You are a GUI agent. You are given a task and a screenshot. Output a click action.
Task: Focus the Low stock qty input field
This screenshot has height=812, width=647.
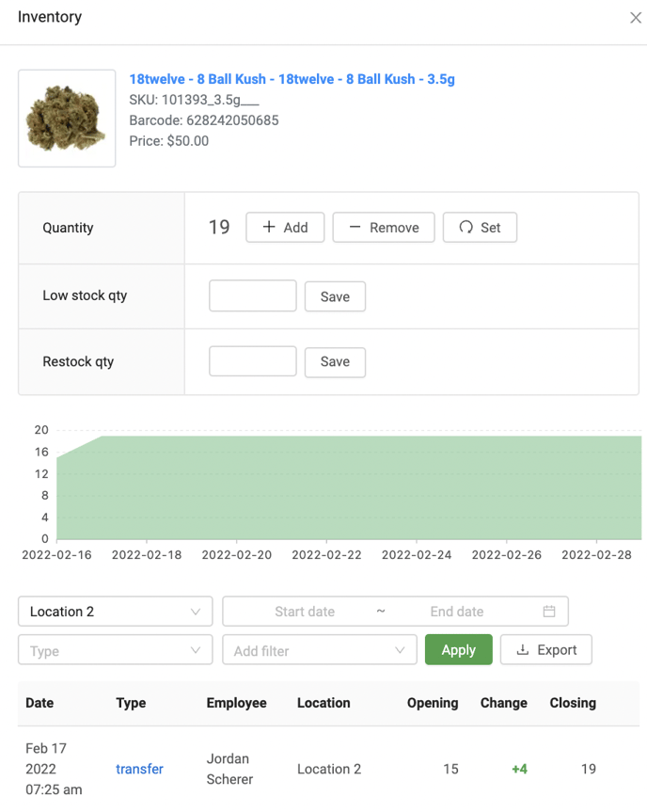coord(252,295)
